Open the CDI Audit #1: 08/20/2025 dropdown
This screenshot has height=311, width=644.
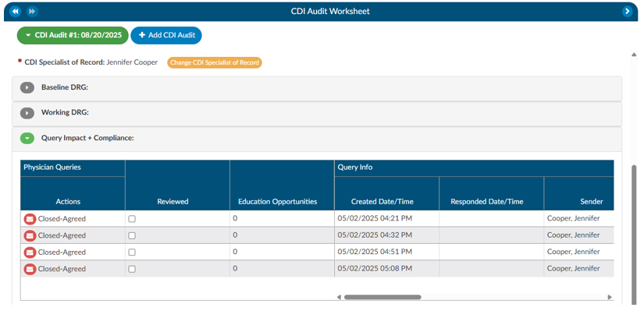coord(73,35)
